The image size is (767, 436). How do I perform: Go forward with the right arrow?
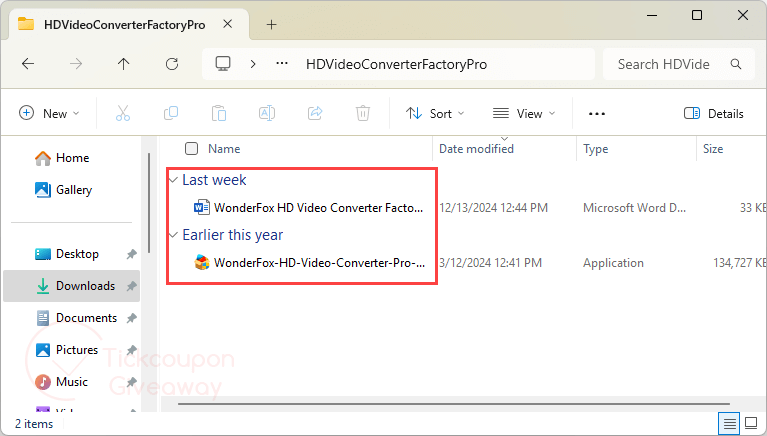click(76, 64)
